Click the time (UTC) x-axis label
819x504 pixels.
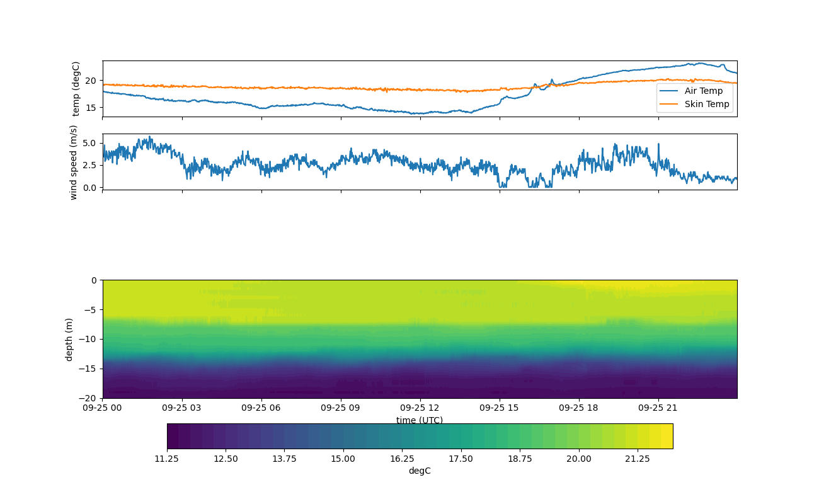pyautogui.click(x=420, y=420)
